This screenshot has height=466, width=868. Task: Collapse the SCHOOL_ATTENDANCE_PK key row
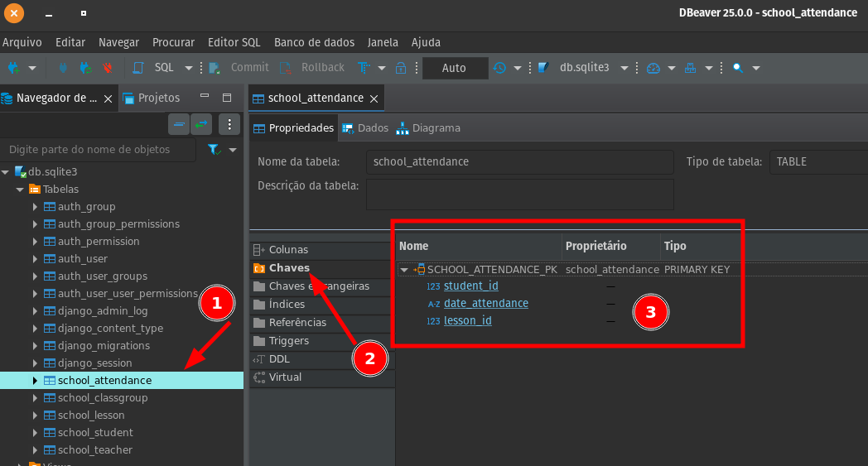coord(404,270)
